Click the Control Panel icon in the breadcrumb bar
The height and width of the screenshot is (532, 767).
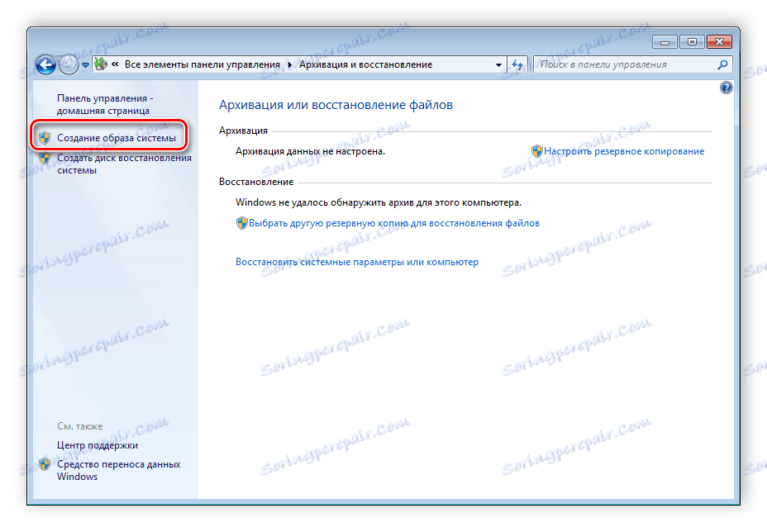click(x=99, y=64)
